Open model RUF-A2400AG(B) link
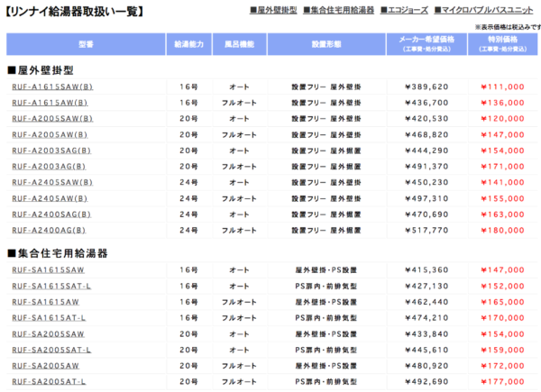This screenshot has width=541, height=392. [x=49, y=231]
